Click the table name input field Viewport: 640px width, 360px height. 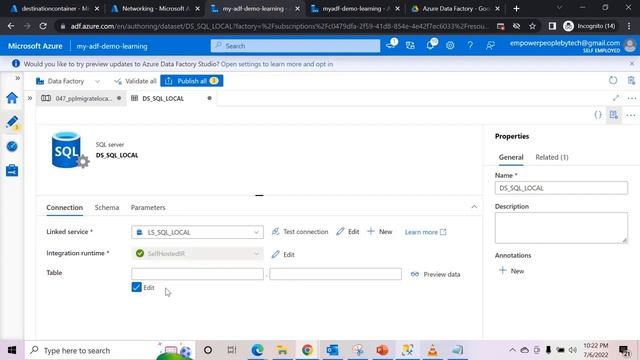click(x=336, y=274)
